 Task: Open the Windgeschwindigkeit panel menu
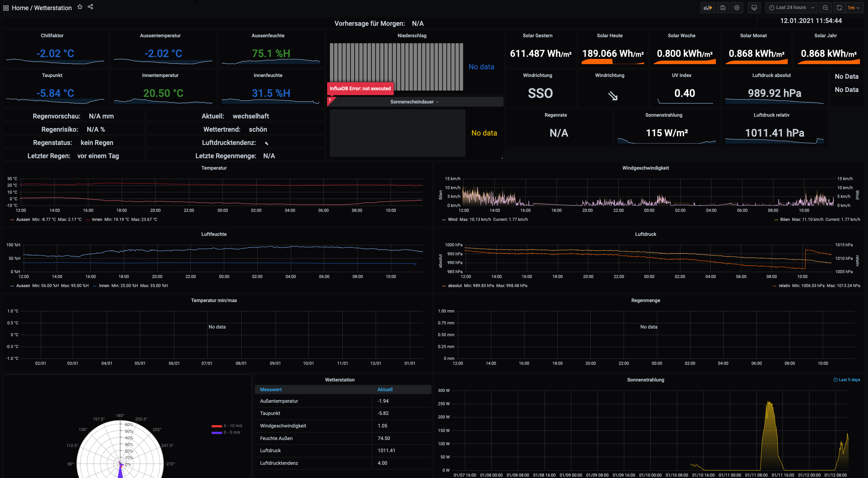point(646,168)
